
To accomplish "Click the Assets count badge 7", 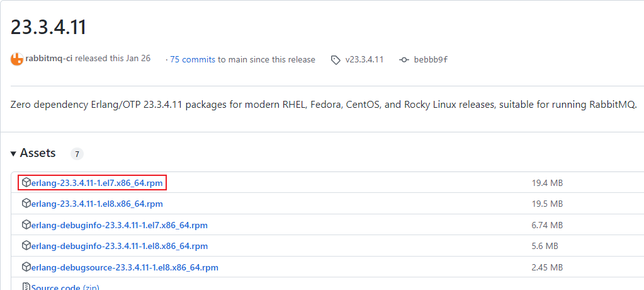I will click(77, 154).
